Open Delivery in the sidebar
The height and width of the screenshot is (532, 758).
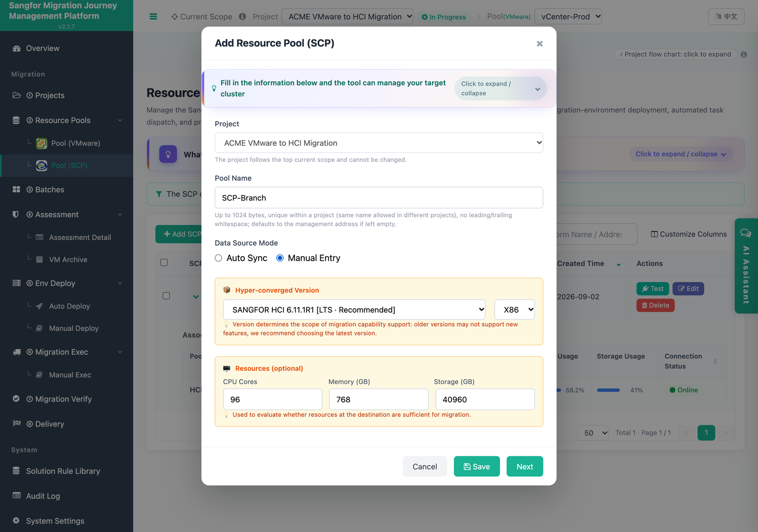pos(66,424)
